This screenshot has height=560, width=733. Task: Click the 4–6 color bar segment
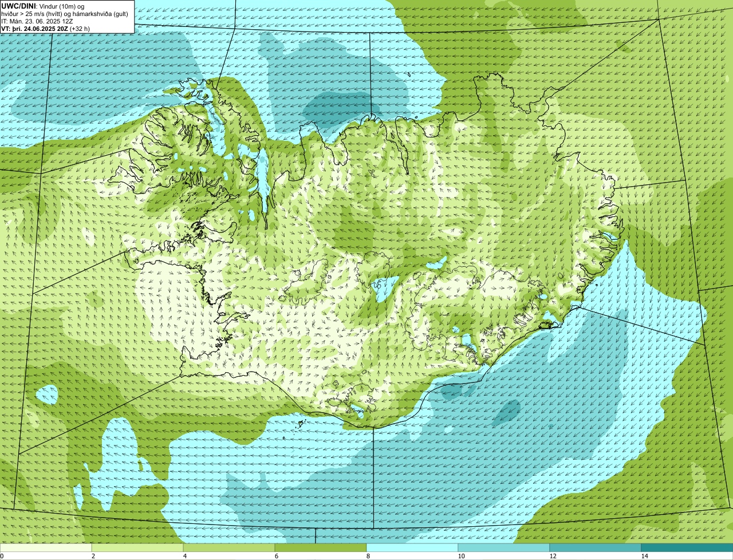(229, 547)
